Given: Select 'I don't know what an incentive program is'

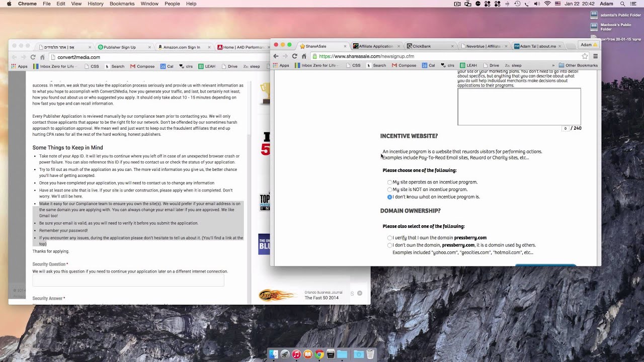Looking at the screenshot, I should pos(389,197).
